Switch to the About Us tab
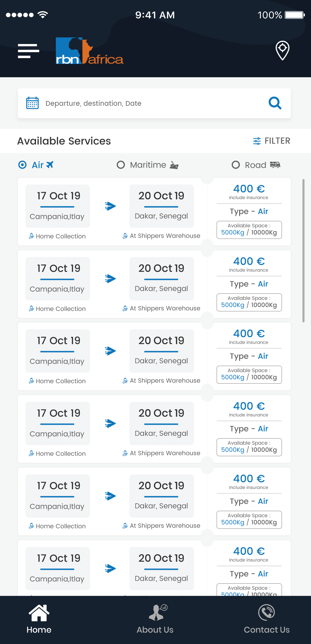This screenshot has width=311, height=644. click(x=155, y=630)
